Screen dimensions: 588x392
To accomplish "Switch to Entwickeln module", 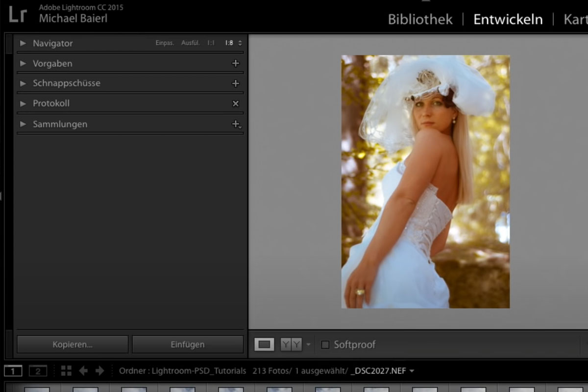I will coord(508,19).
